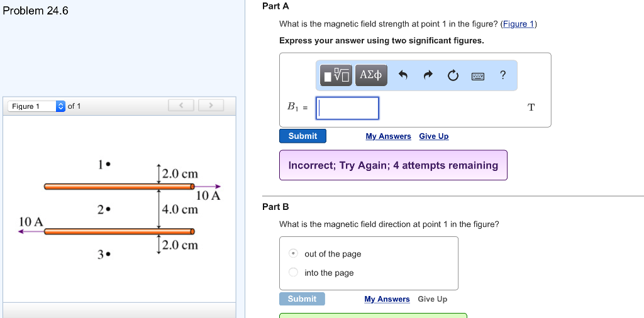Screen dimensions: 644x318
Task: Go to previous figure
Action: pos(181,106)
